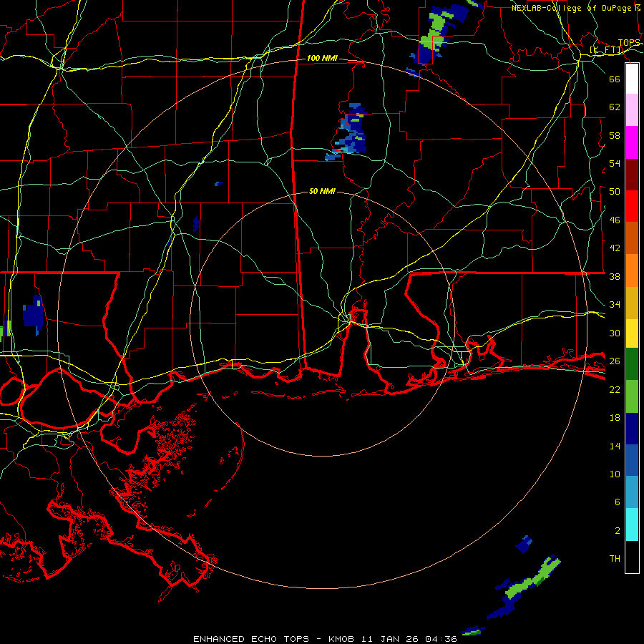Click the '11 JAN 26' date text

tap(391, 639)
